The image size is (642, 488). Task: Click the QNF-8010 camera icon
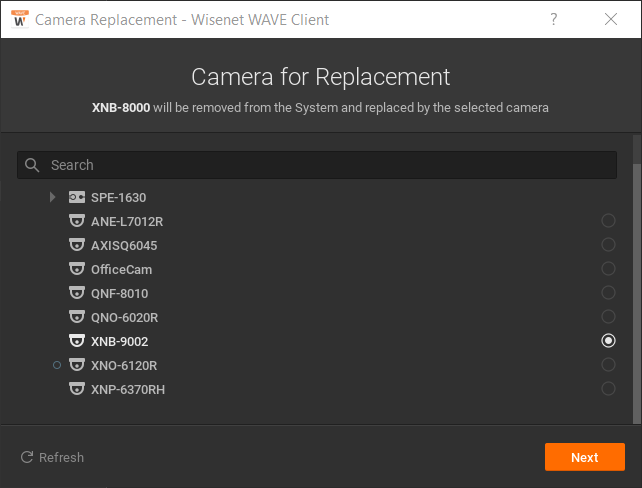coord(77,293)
